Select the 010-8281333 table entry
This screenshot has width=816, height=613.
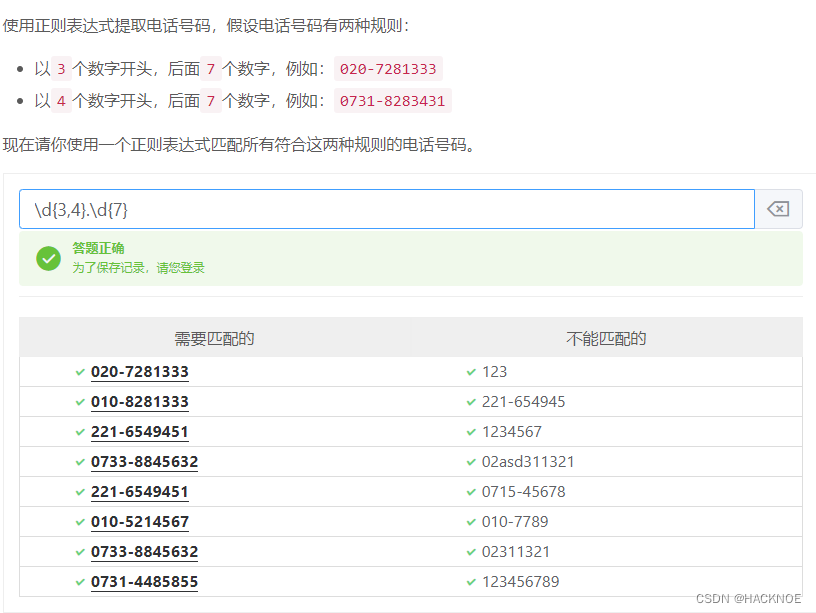tap(139, 402)
